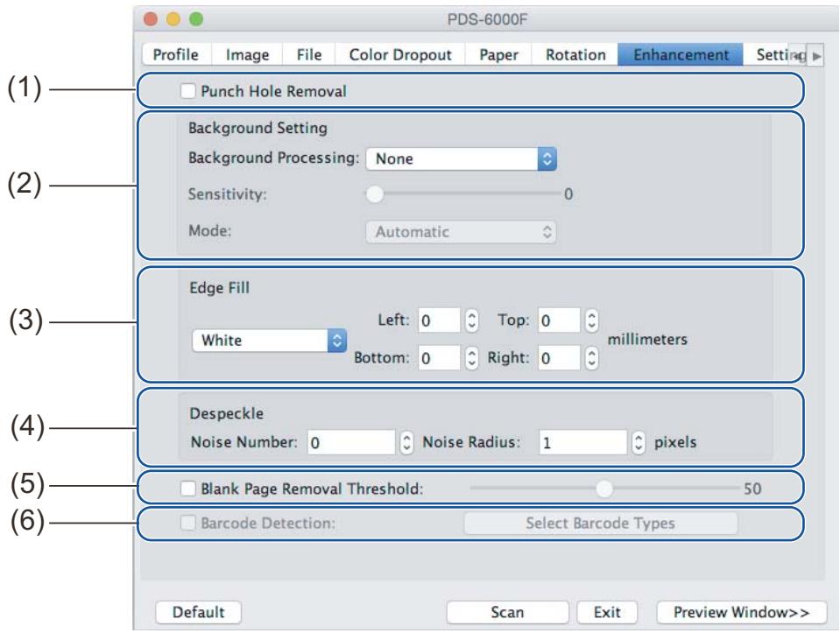
Task: Click the Edge Fill Left value field
Action: (439, 320)
